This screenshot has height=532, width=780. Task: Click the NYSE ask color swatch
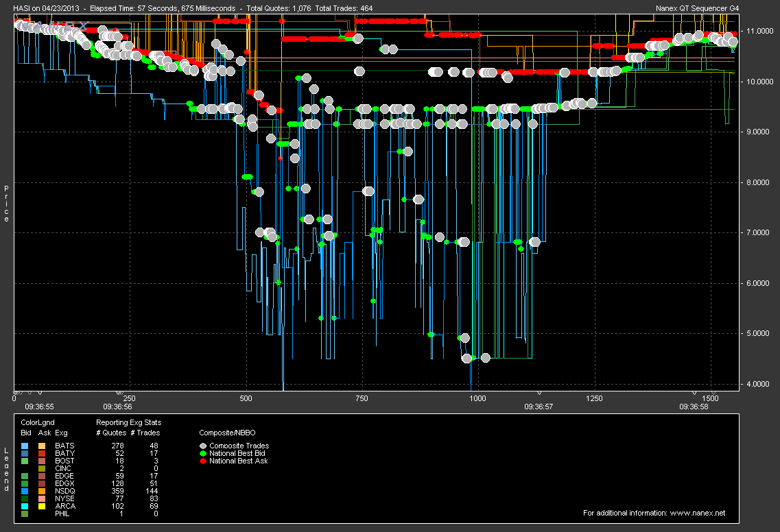[42, 498]
